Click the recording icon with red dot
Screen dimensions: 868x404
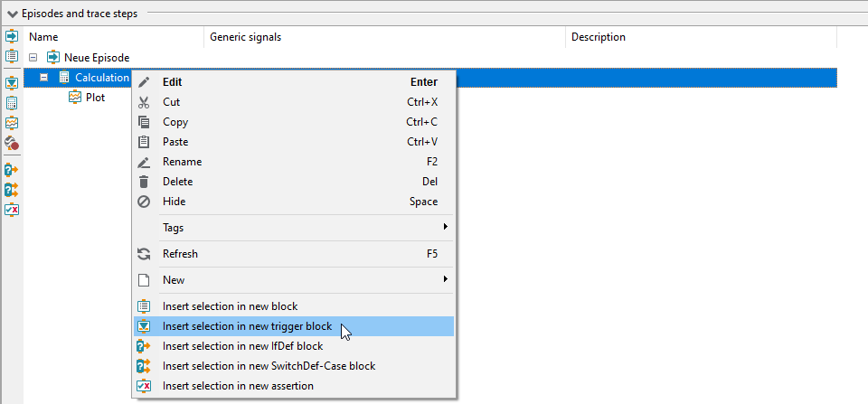(12, 144)
